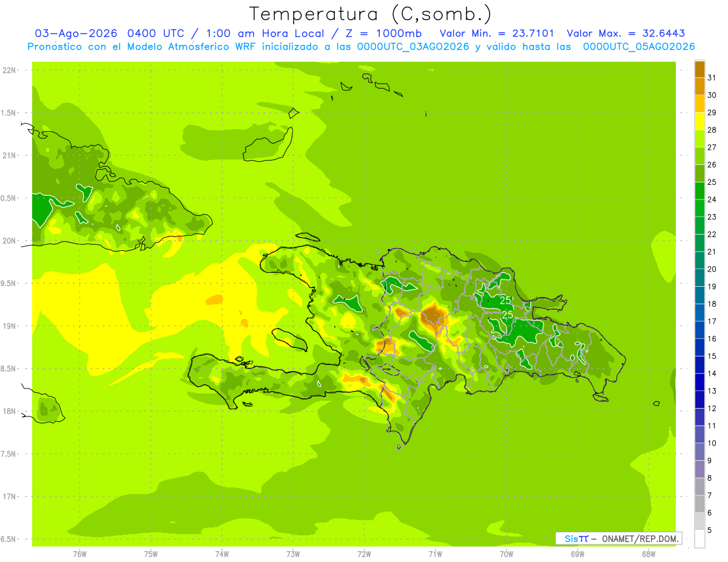728x562 pixels.
Task: Click the 'Valor Min. = 23.7101' readout
Action: (497, 33)
